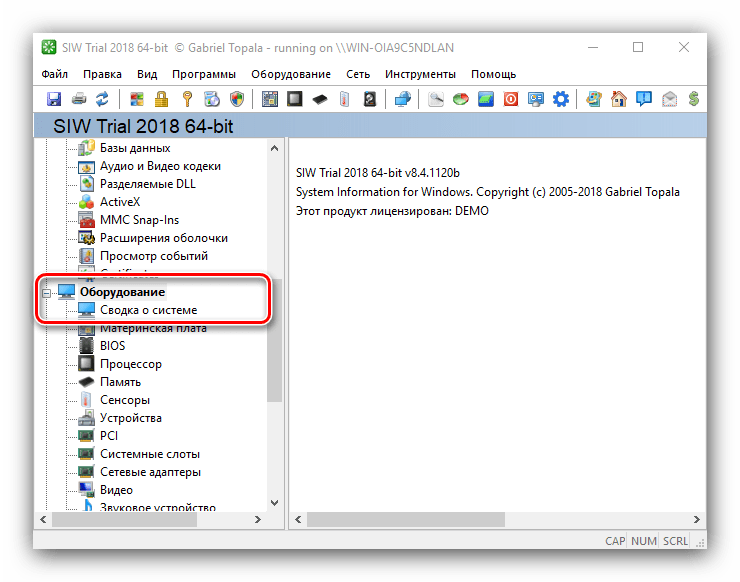The height and width of the screenshot is (582, 740).
Task: Click the CAP indicator in the status bar
Action: [x=615, y=541]
